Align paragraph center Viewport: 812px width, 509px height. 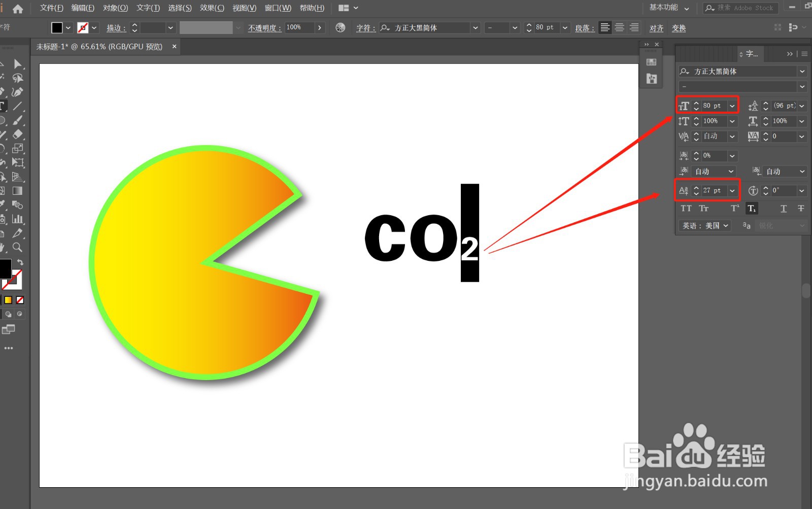(x=620, y=27)
